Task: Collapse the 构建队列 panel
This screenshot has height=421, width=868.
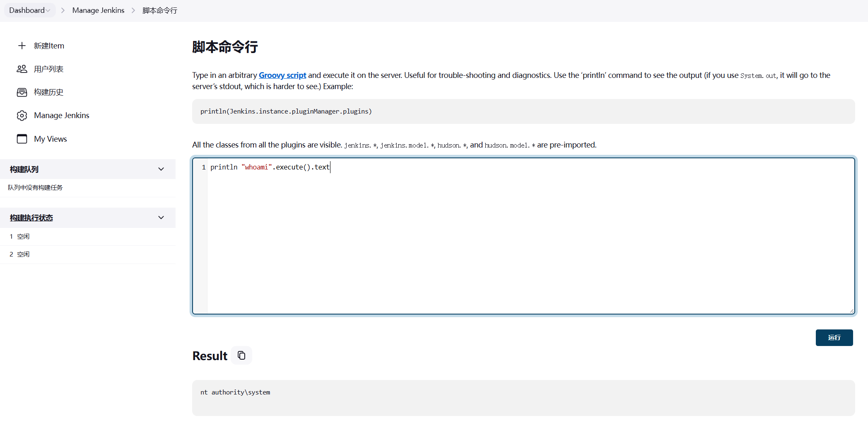Action: click(x=161, y=169)
